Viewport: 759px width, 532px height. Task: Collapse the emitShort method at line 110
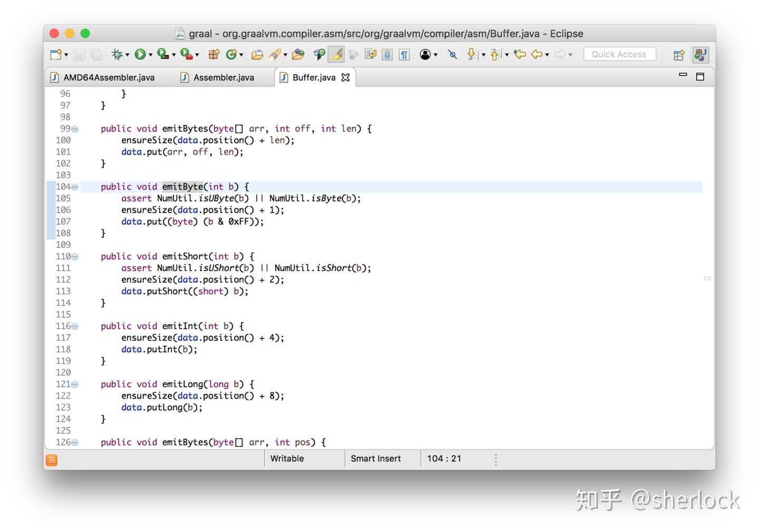pos(75,257)
